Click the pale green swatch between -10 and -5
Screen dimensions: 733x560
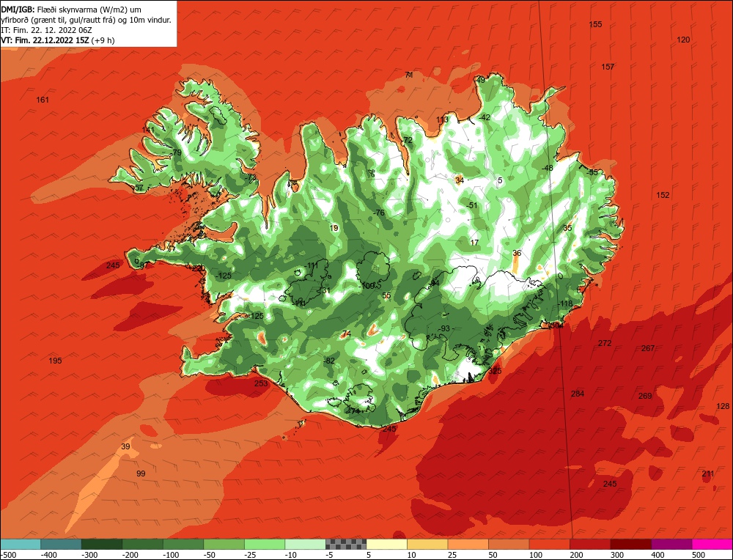[305, 544]
